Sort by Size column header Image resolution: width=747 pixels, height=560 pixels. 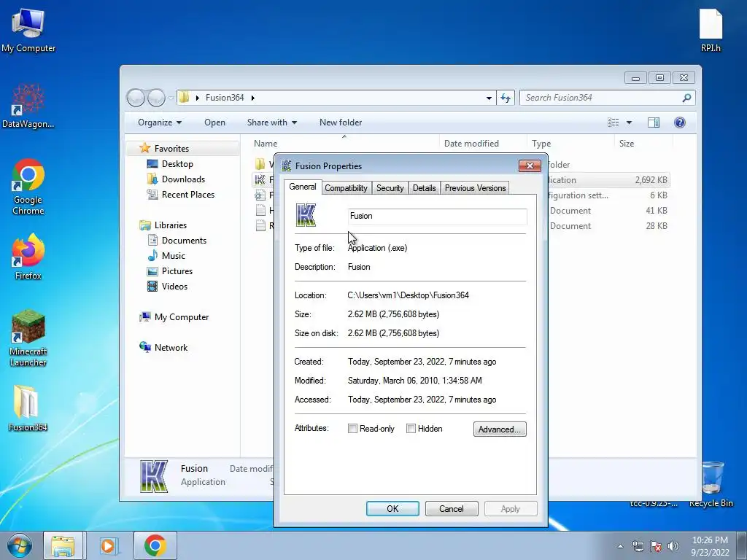[643, 144]
